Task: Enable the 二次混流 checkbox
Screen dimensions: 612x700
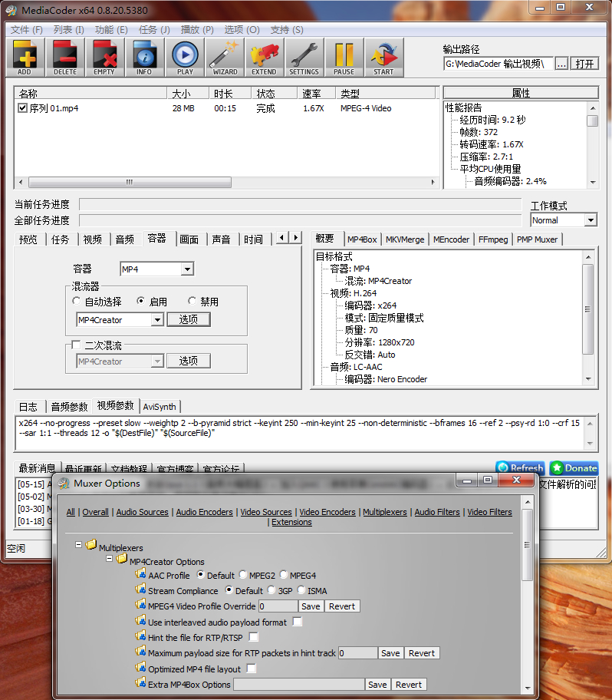Action: point(76,345)
